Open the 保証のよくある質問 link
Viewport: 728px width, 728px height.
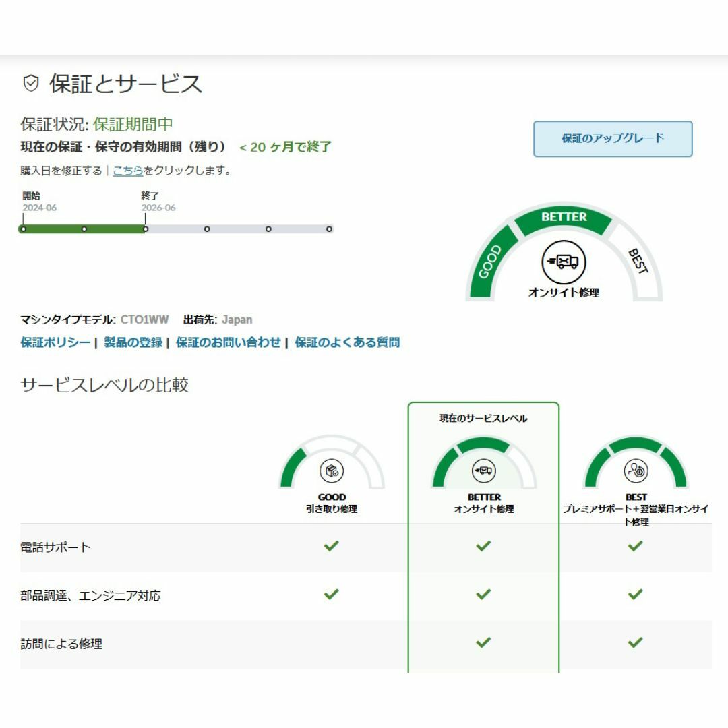(347, 342)
